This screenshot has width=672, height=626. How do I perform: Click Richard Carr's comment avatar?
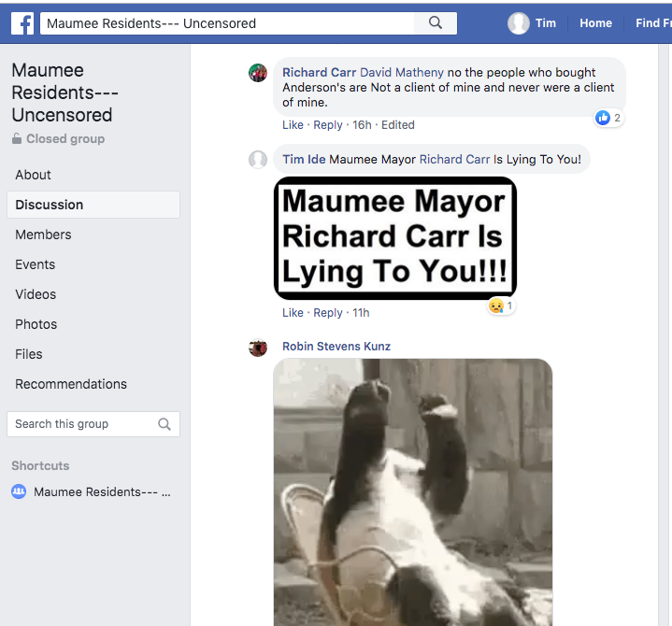click(258, 73)
